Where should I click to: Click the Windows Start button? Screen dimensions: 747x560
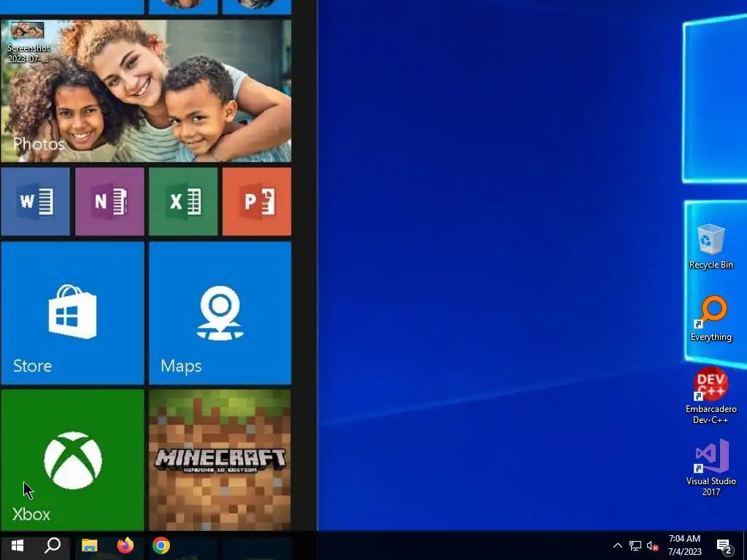[x=18, y=545]
